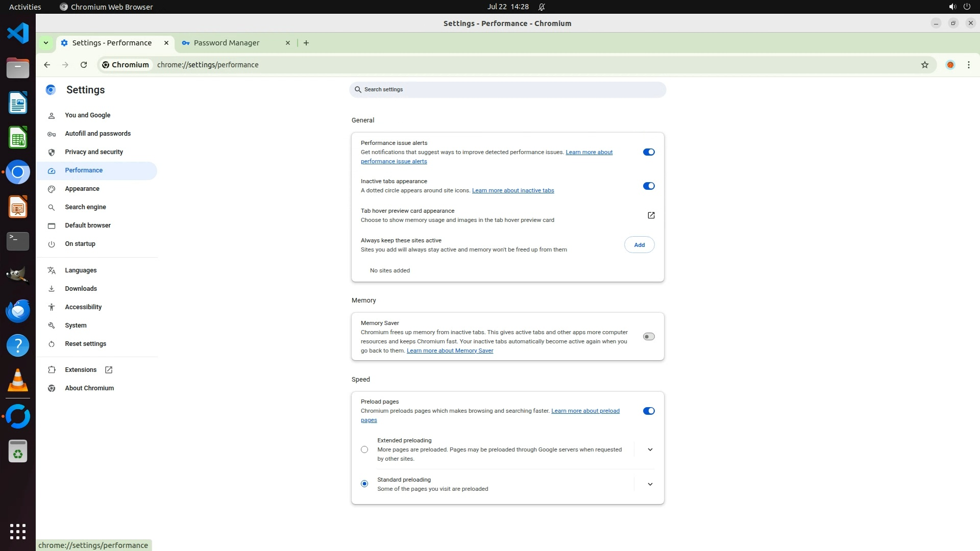The height and width of the screenshot is (551, 980).
Task: Open the tab search dropdown arrow
Action: pos(46,43)
